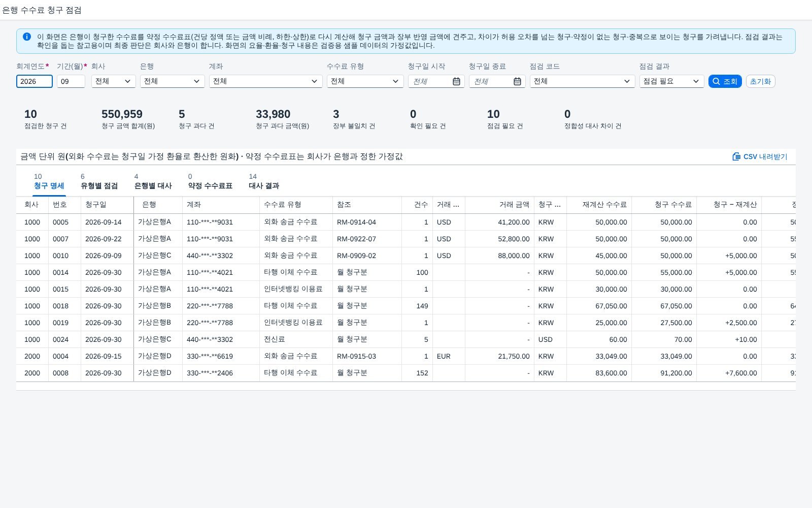Click the 초기화 reset button

tap(760, 81)
